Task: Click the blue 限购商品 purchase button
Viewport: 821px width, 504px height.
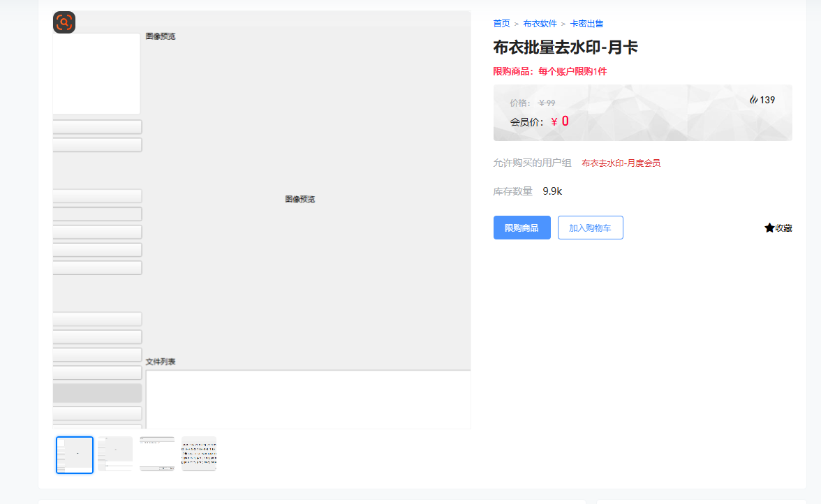Action: [522, 227]
